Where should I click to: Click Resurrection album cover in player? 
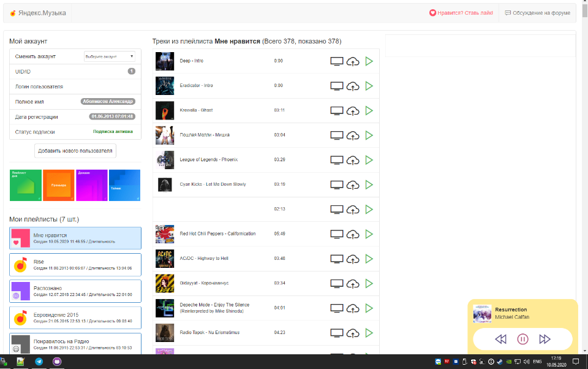482,313
